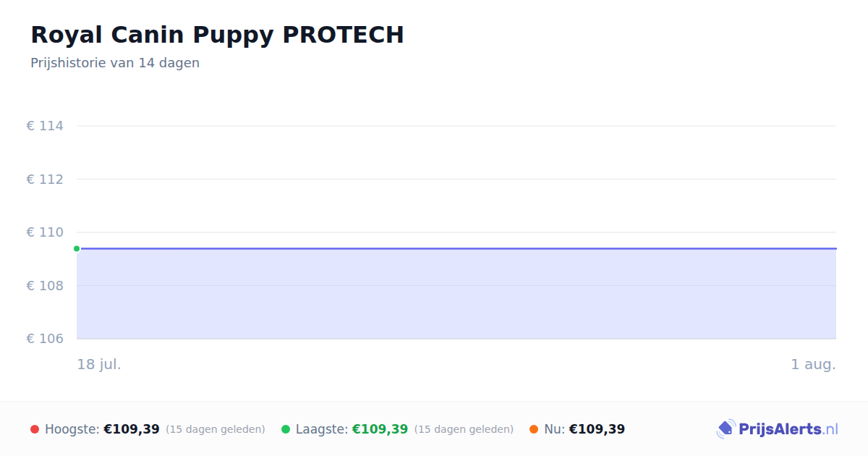Click the shaded blue area under price line

(x=456, y=294)
